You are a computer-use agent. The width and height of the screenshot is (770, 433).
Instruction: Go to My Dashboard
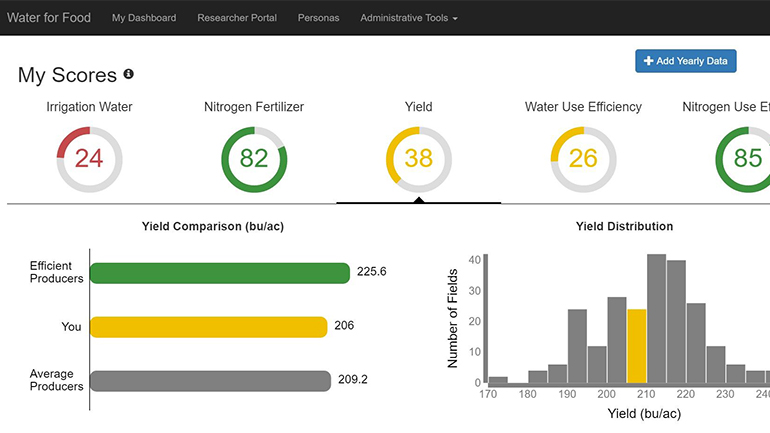click(144, 18)
